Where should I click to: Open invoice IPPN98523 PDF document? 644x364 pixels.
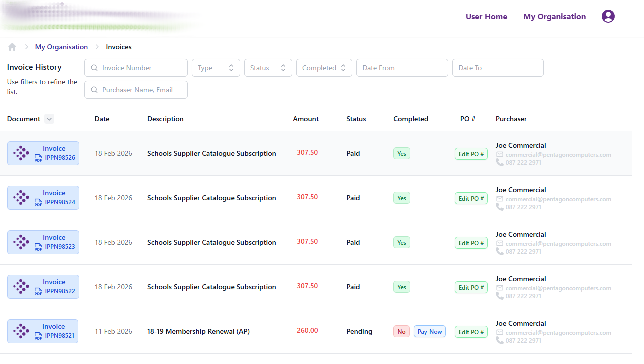[43, 242]
